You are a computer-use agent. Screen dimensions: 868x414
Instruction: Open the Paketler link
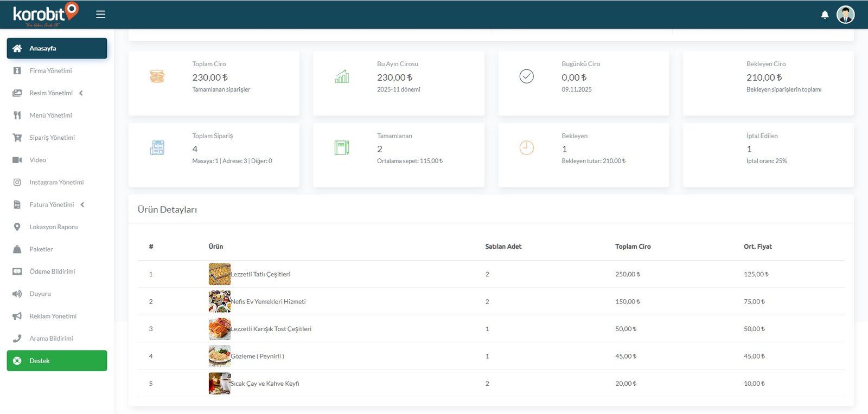41,249
